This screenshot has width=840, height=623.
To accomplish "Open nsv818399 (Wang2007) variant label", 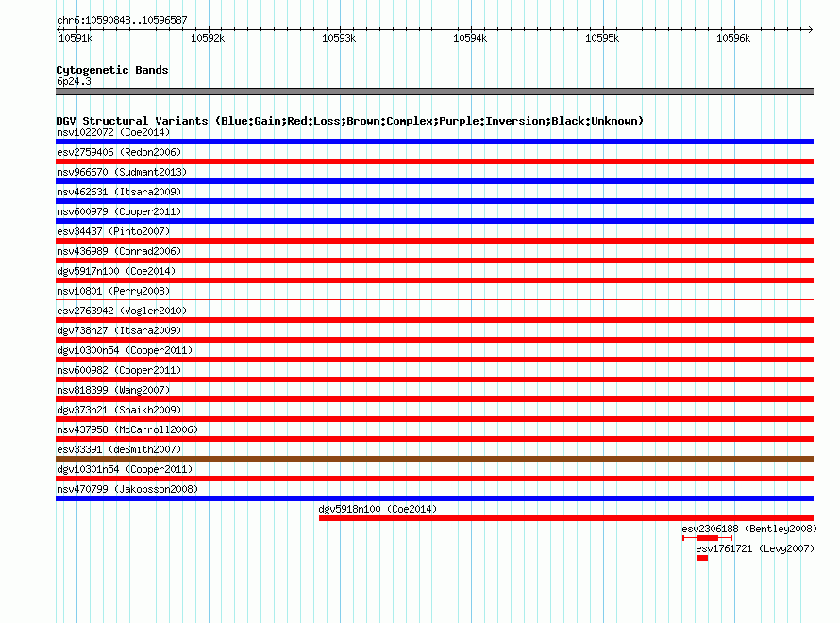I will [113, 390].
